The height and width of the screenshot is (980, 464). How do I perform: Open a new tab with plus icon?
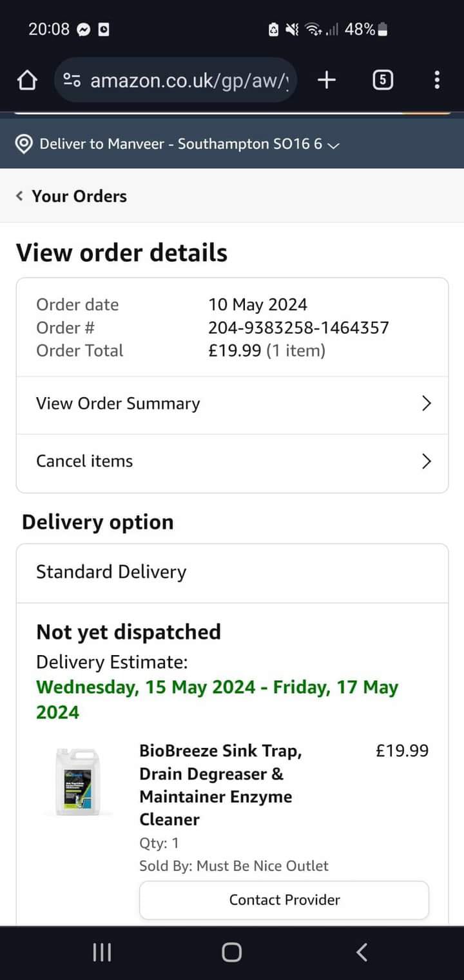click(327, 80)
